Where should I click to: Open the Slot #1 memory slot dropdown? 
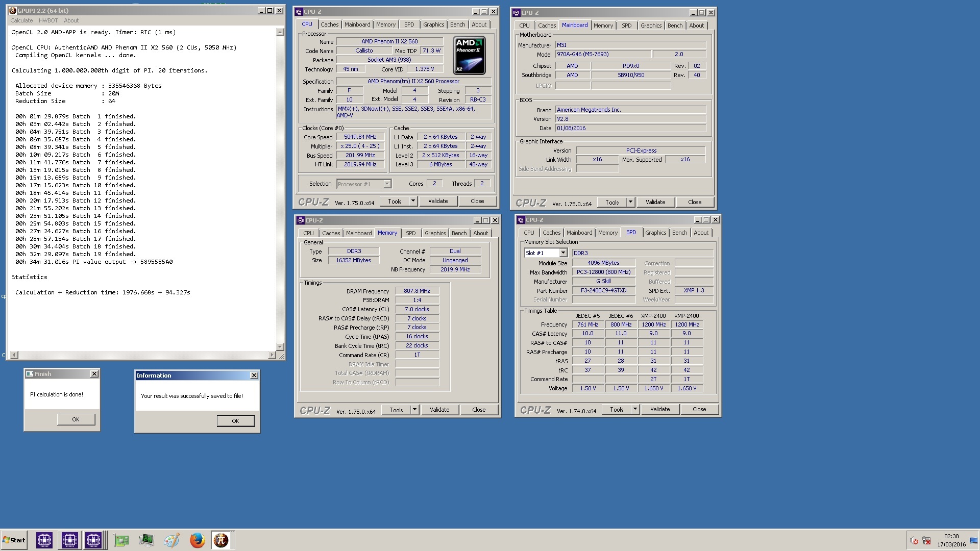tap(563, 253)
